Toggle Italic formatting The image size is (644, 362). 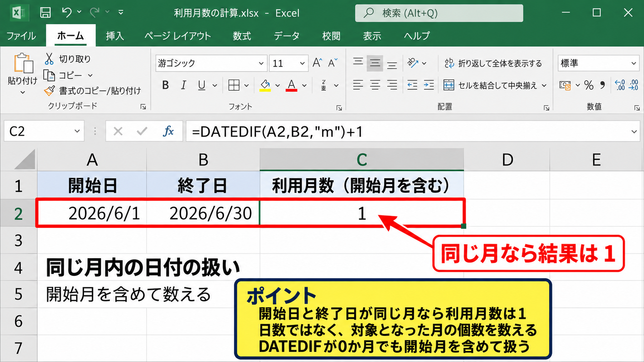[x=183, y=85]
